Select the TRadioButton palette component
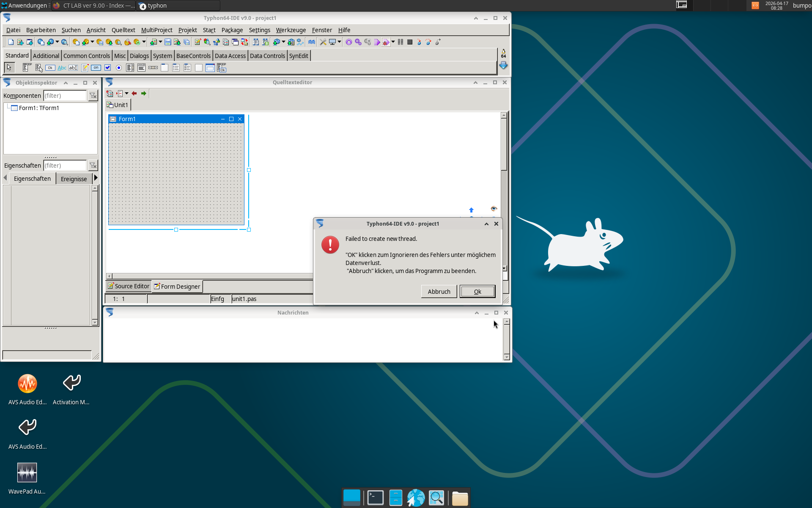The image size is (812, 508). [x=119, y=68]
